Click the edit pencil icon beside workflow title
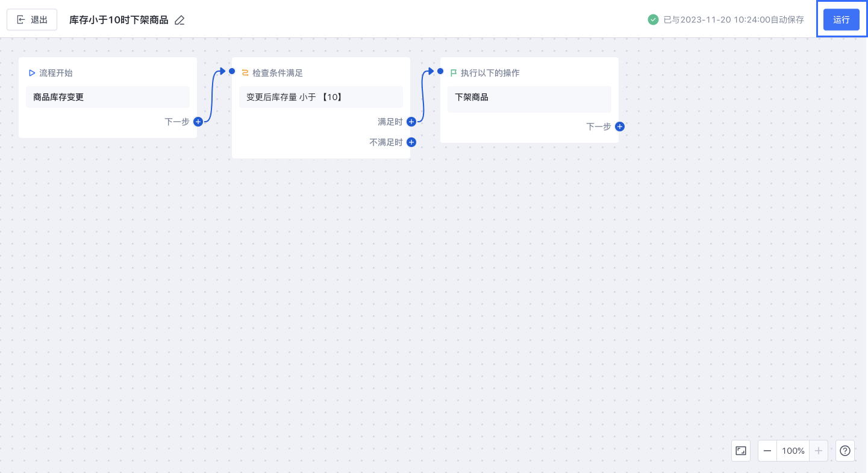The height and width of the screenshot is (473, 868). (x=180, y=20)
